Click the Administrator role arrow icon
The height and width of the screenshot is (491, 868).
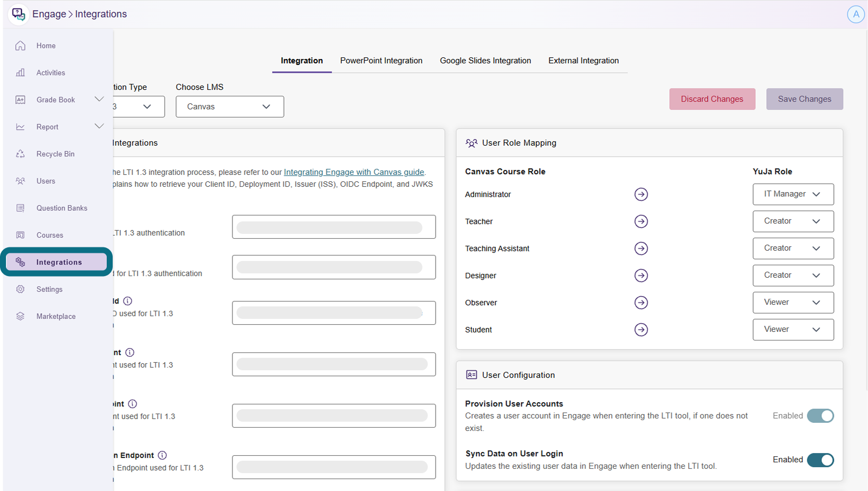click(x=641, y=194)
